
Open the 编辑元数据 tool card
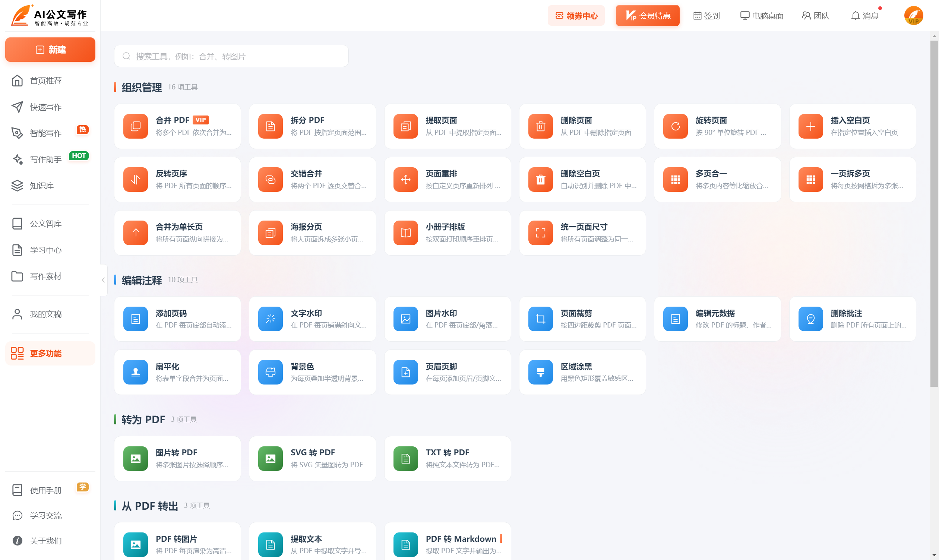(717, 319)
